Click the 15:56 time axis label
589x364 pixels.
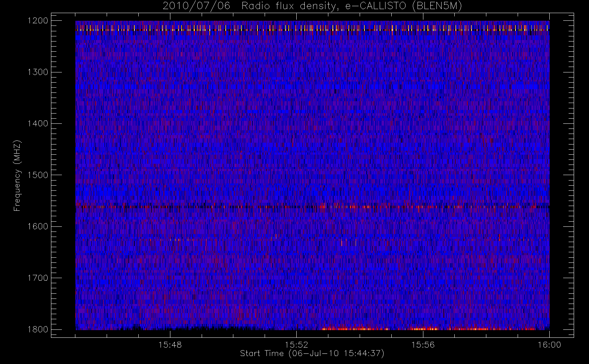(423, 345)
